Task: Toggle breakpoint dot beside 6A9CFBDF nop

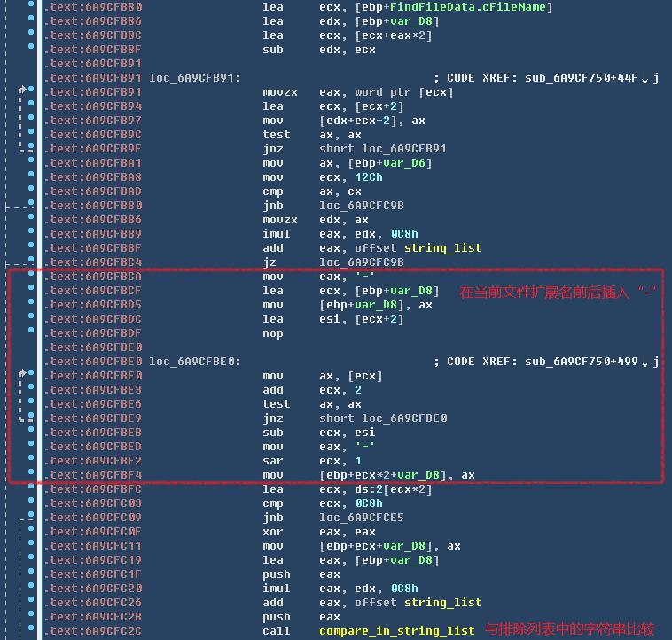Action: pyautogui.click(x=31, y=330)
